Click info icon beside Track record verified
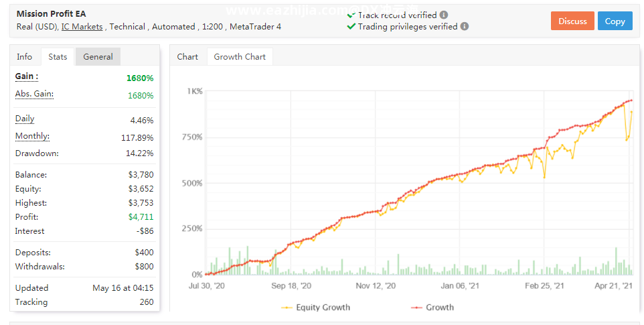Viewport: 644px width, 325px height. 444,15
